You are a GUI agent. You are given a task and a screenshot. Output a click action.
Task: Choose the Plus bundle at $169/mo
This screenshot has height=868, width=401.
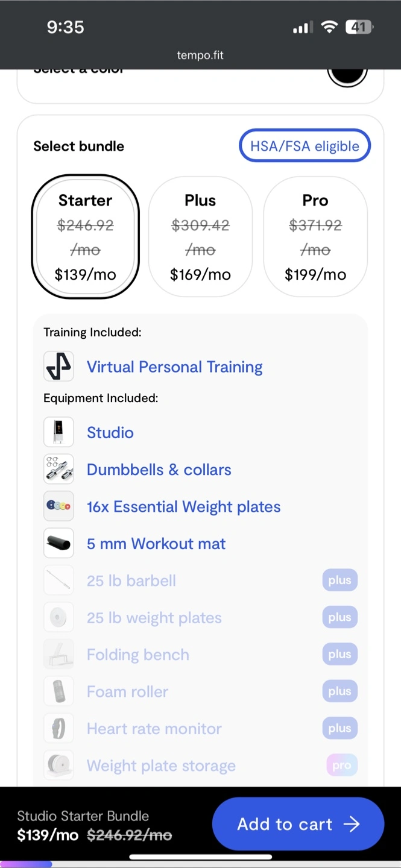(200, 237)
